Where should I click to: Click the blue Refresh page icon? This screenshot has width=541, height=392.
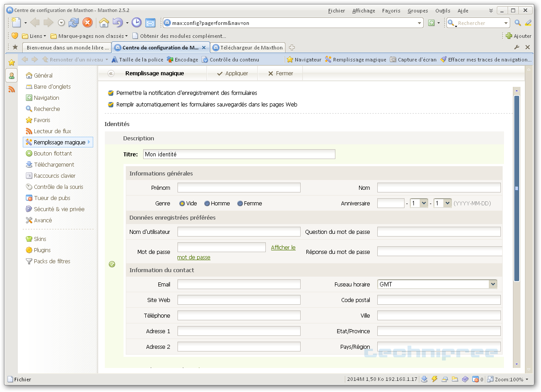74,23
